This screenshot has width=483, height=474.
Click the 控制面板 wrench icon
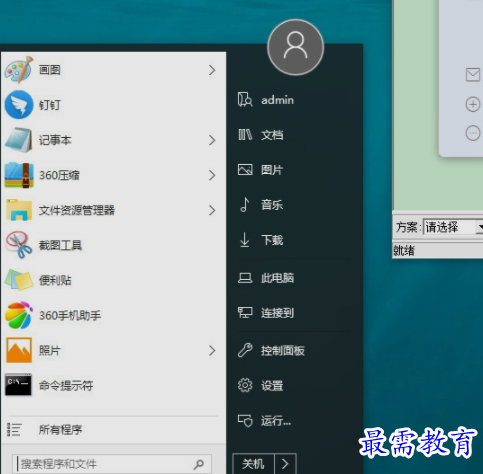245,350
